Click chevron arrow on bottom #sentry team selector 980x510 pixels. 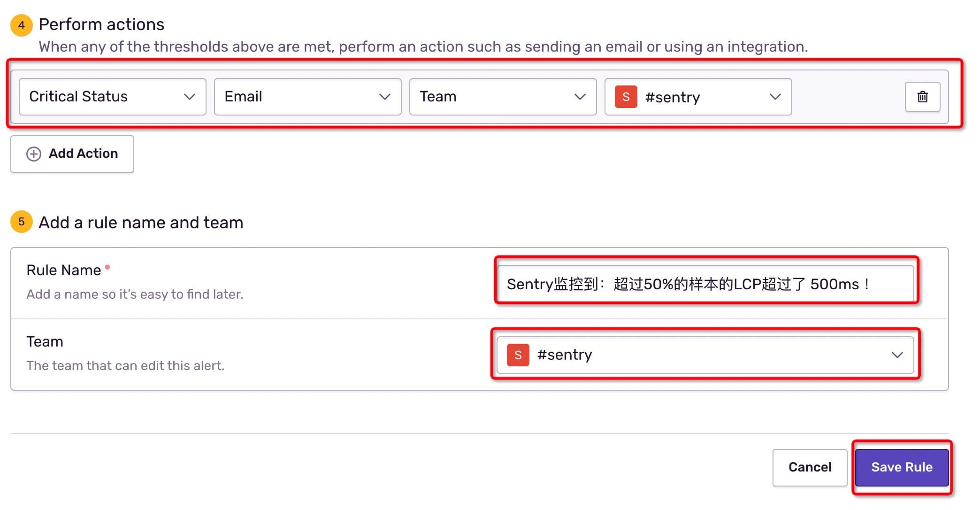click(897, 355)
